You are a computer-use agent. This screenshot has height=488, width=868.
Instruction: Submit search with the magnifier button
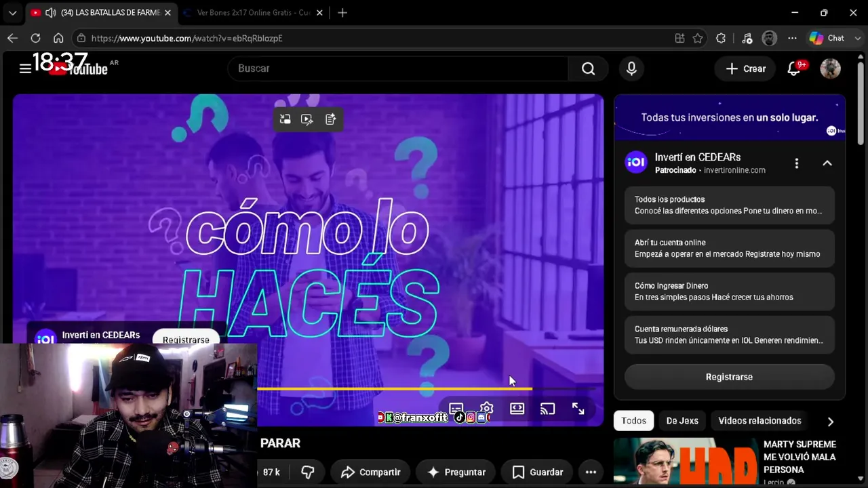point(588,68)
